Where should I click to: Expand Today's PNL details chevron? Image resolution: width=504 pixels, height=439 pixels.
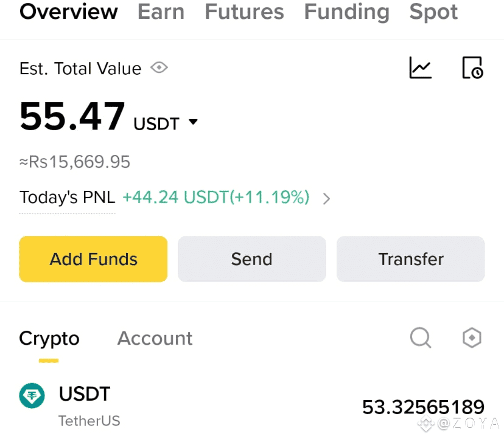point(326,198)
